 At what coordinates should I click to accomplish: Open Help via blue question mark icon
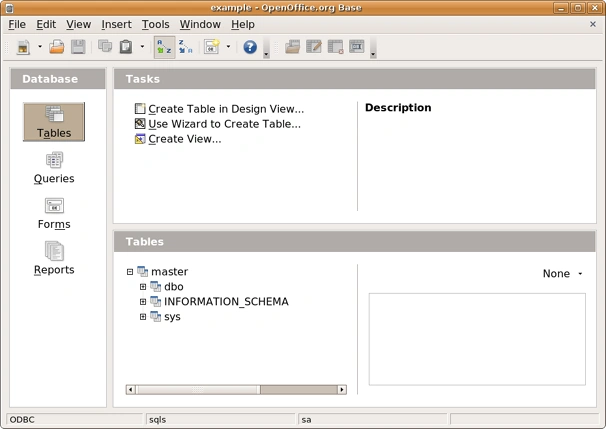[x=250, y=47]
